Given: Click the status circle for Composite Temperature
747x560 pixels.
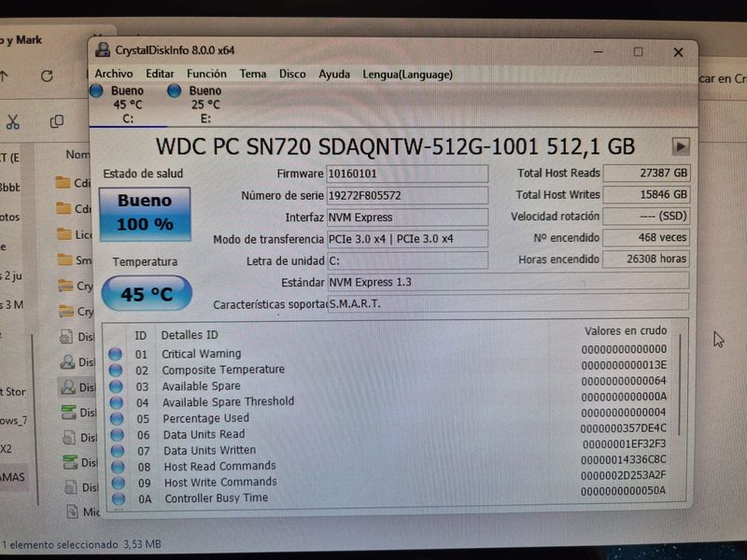Looking at the screenshot, I should pos(115,370).
